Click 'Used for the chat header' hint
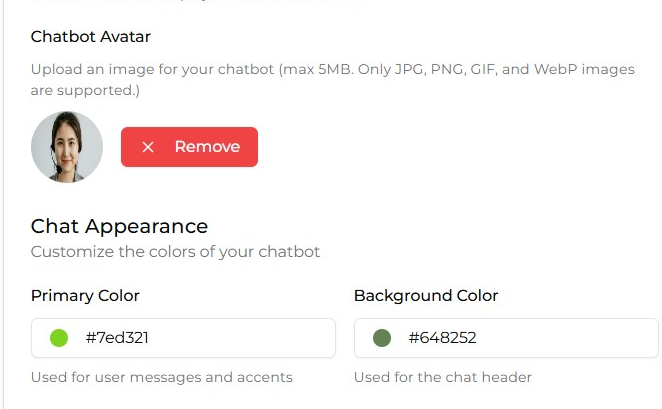The width and height of the screenshot is (662, 409). tap(443, 377)
